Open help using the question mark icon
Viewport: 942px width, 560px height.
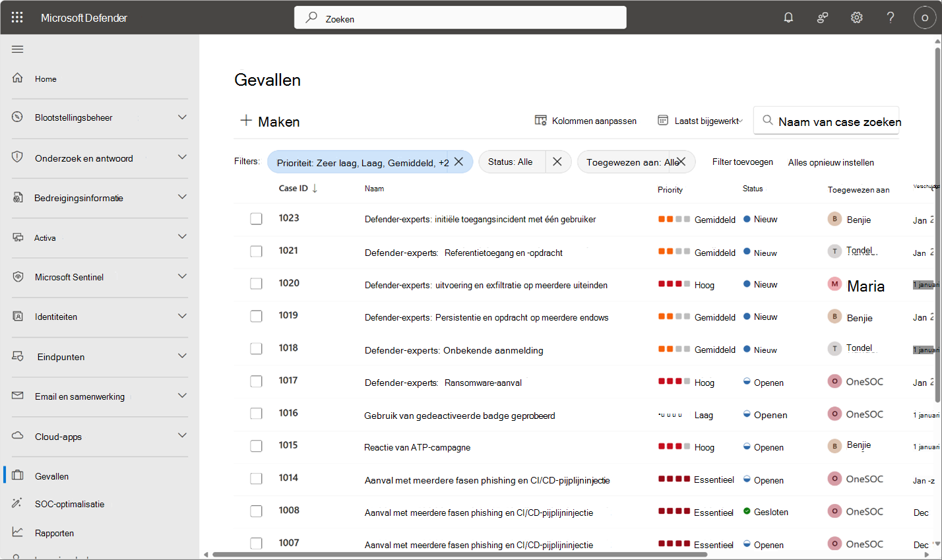pos(890,17)
